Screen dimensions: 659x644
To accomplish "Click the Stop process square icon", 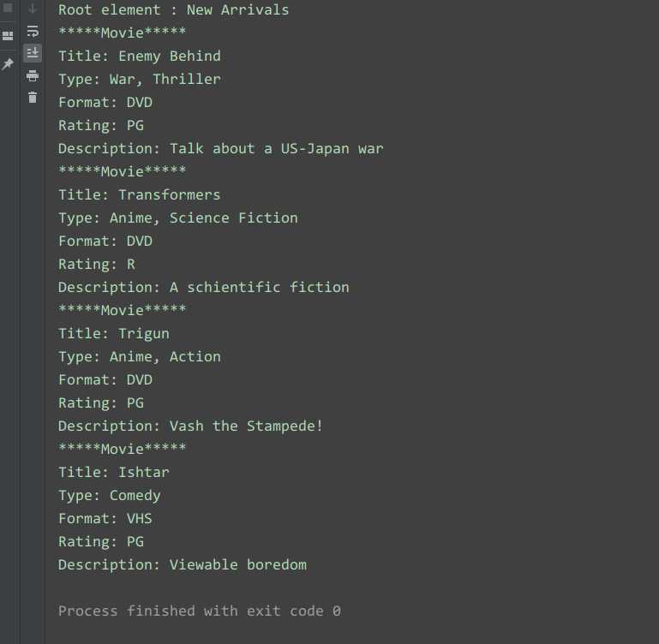I will (x=8, y=7).
